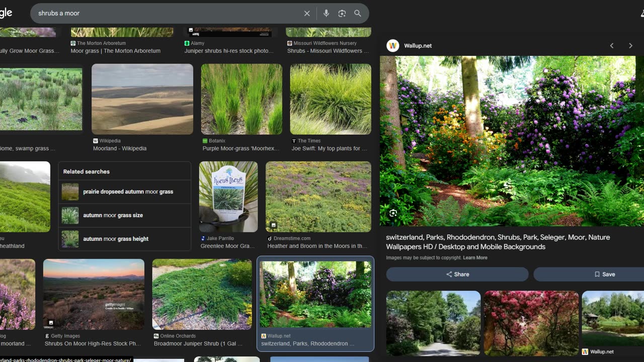
Task: Click 'Moor grass | The Morton Arboretum' caption
Action: coord(116,51)
